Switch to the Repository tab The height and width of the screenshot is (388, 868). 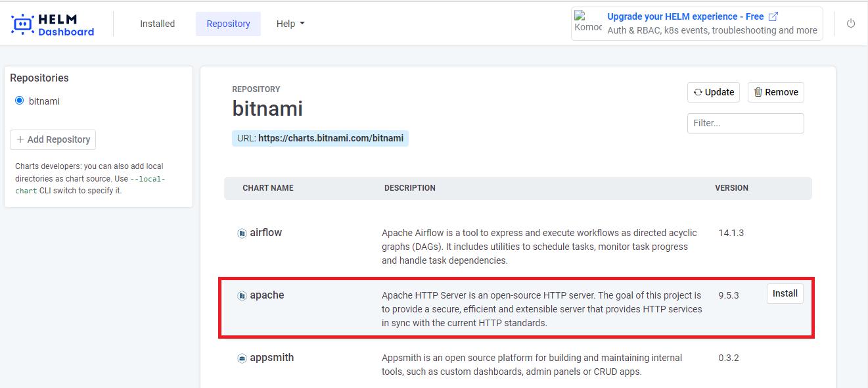[228, 24]
